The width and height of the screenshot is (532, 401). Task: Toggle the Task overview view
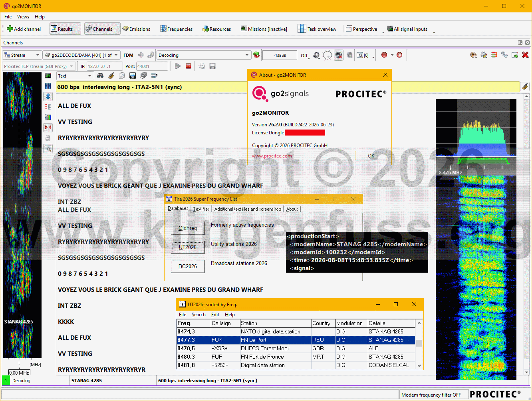pyautogui.click(x=317, y=29)
